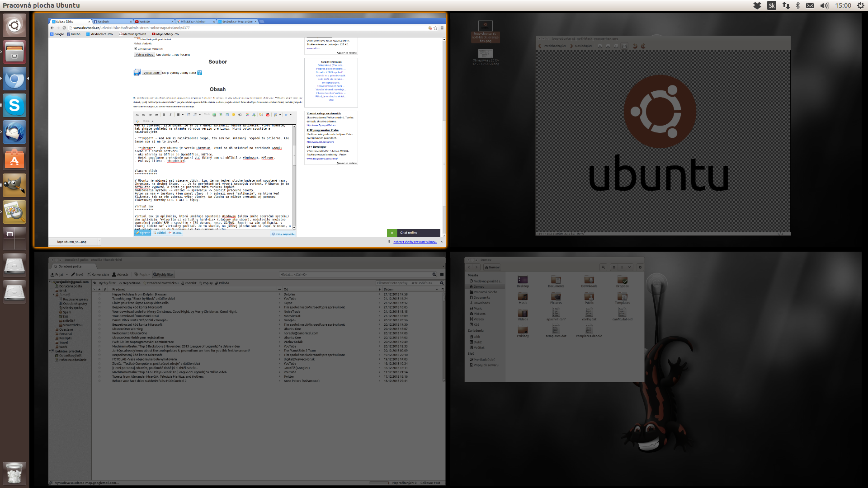
Task: Switch to the YouTube browser tab
Action: (145, 21)
